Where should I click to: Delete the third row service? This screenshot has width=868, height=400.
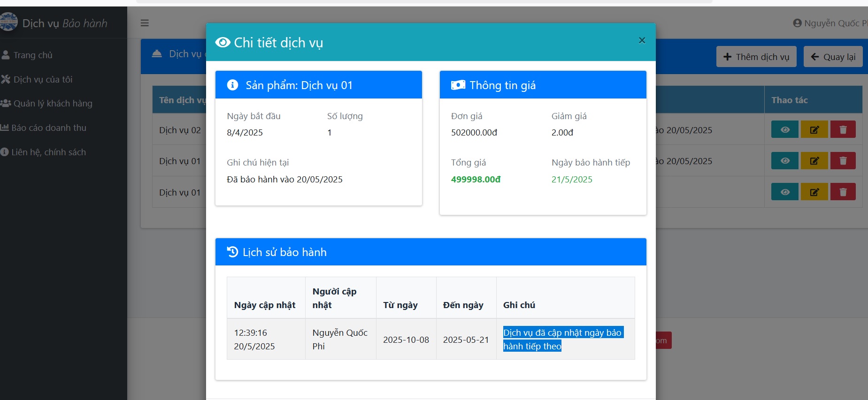click(x=843, y=192)
